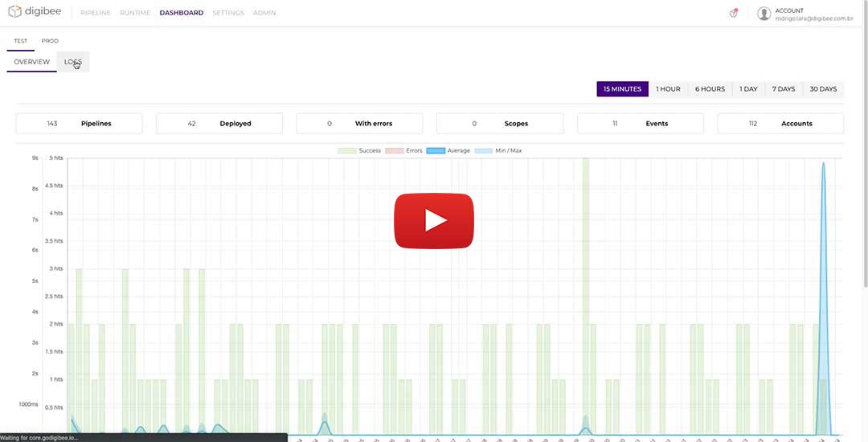
Task: Click the With errors card
Action: [x=359, y=124]
